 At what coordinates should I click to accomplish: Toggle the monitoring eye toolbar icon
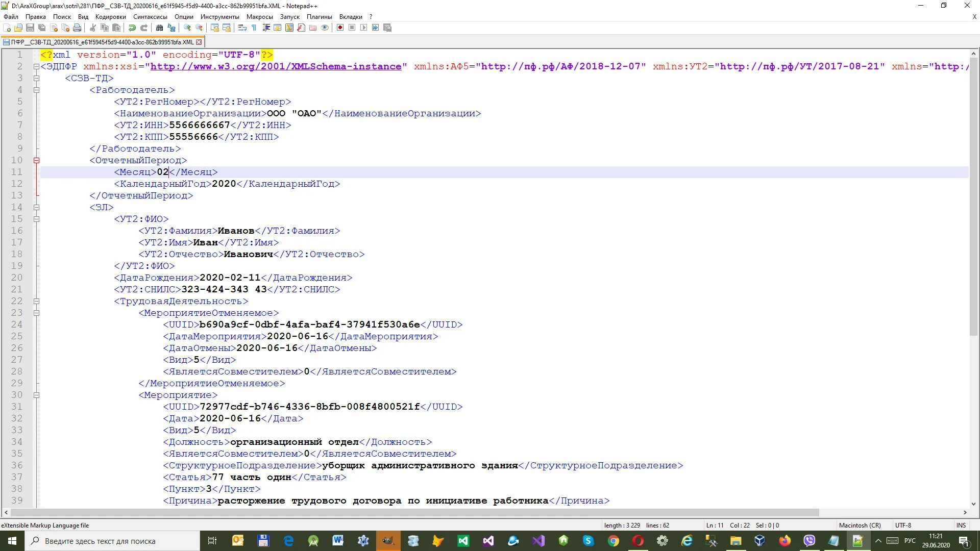325,28
